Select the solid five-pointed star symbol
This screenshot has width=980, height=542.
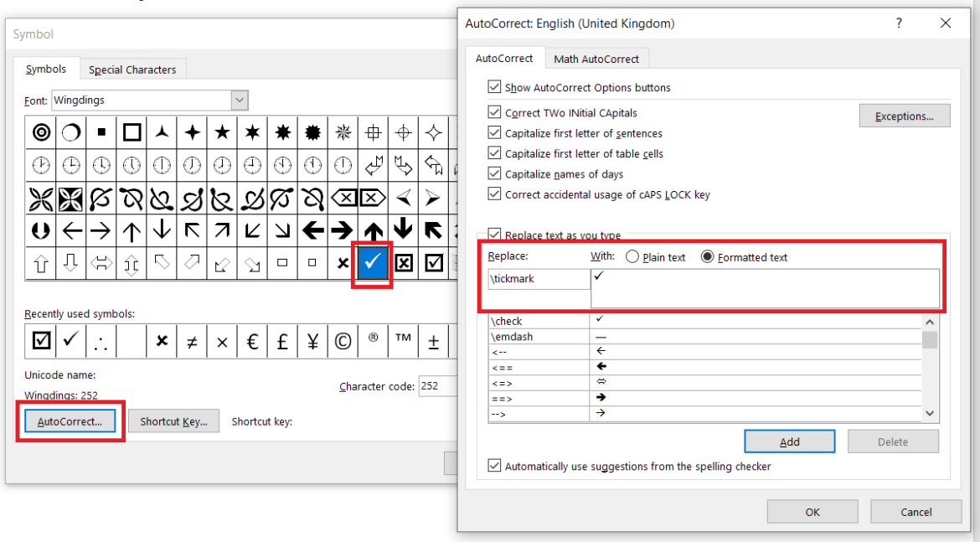(x=222, y=132)
